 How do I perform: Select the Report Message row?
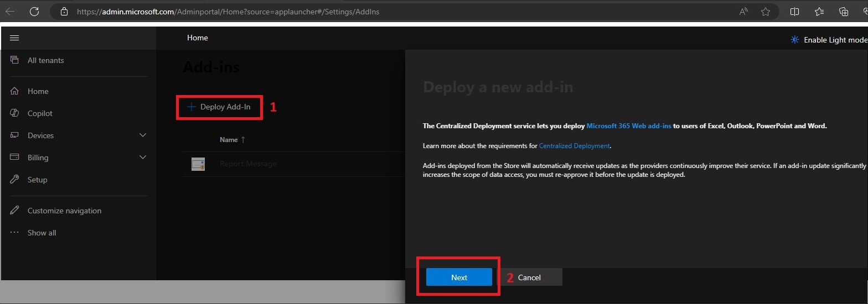[x=294, y=164]
